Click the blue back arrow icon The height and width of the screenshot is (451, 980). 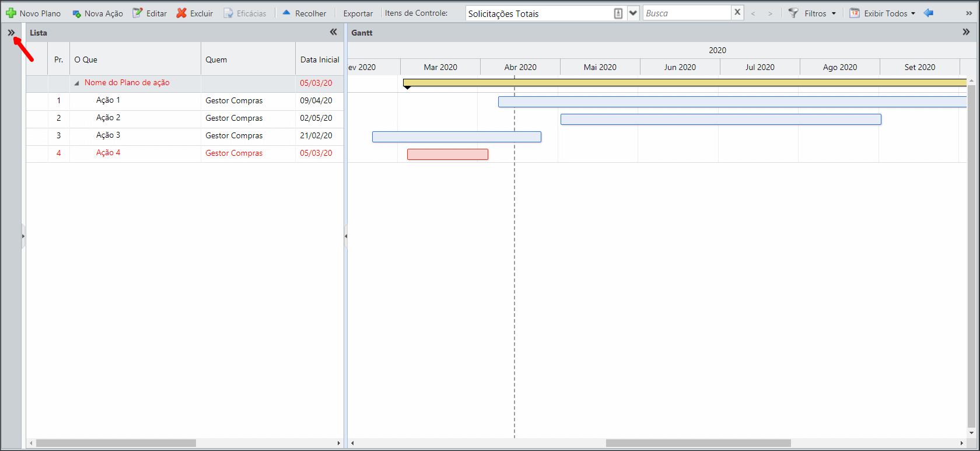929,13
